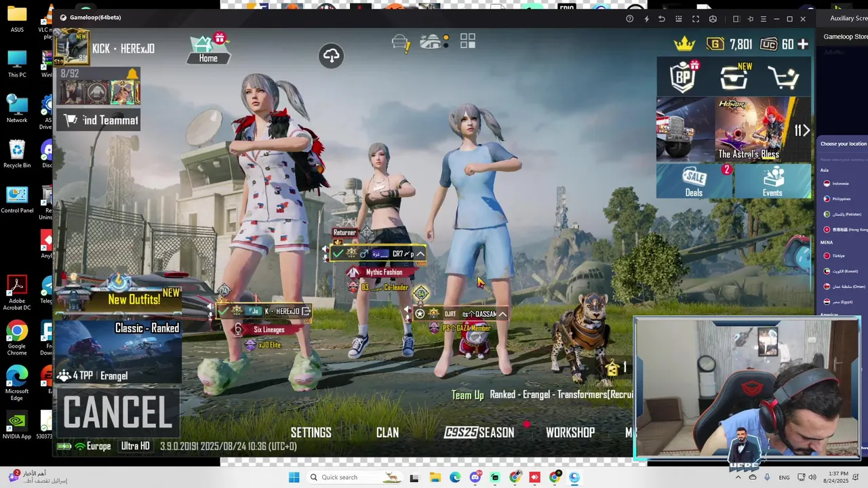
Task: Click the Windows Start button
Action: 294,477
